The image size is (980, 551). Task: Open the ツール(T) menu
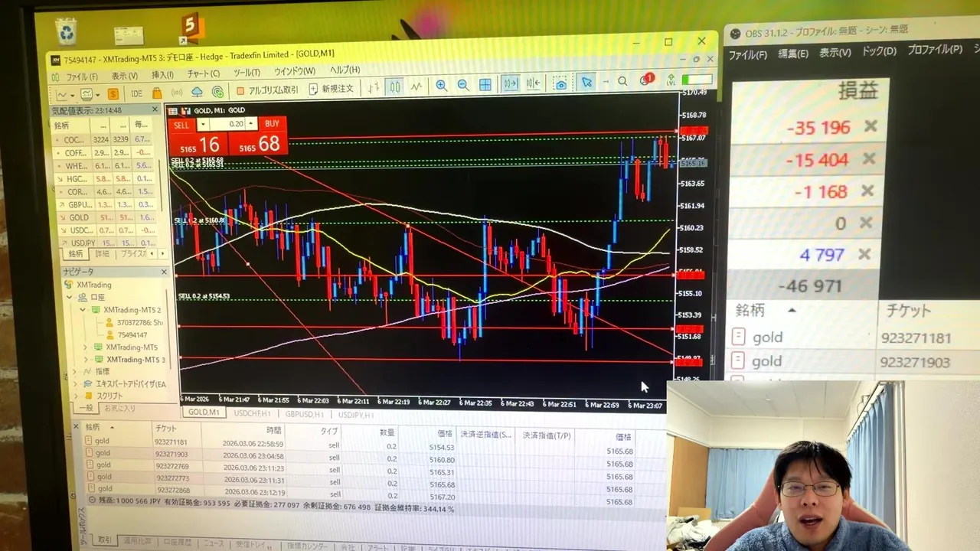pos(247,73)
